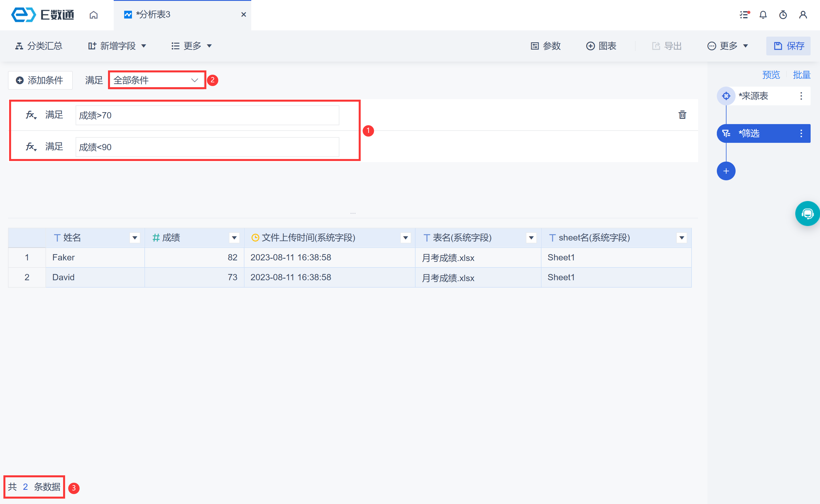Image resolution: width=820 pixels, height=504 pixels.
Task: Click the 成绩>70 formula input field
Action: tap(207, 115)
